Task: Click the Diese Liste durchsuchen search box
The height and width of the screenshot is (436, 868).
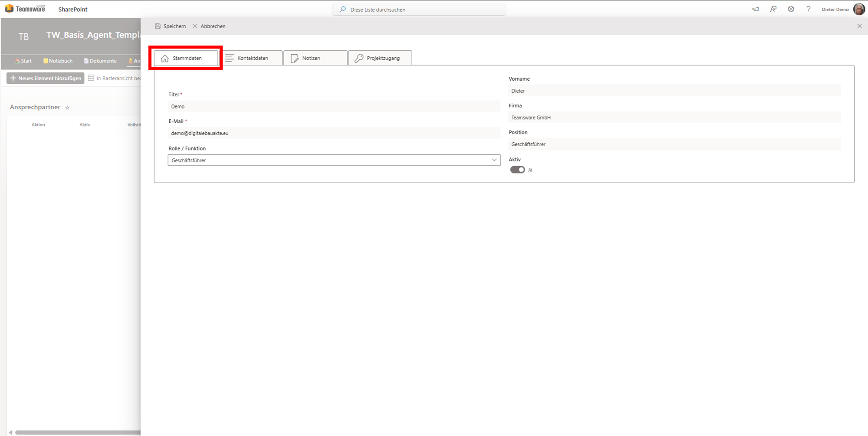Action: click(x=419, y=9)
